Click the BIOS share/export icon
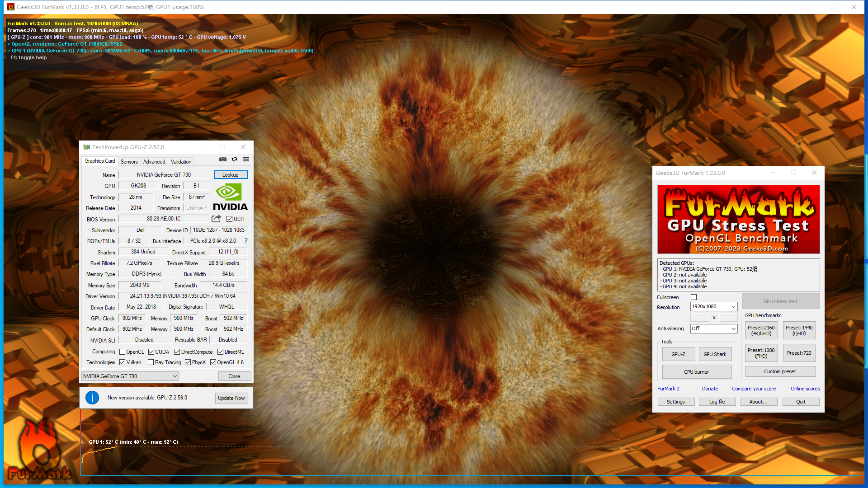The width and height of the screenshot is (868, 488). pos(217,219)
